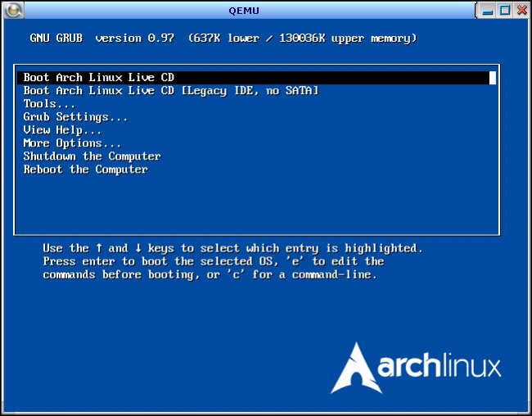The width and height of the screenshot is (532, 416).
Task: Click the up arrow symbol in help text
Action: 99,248
